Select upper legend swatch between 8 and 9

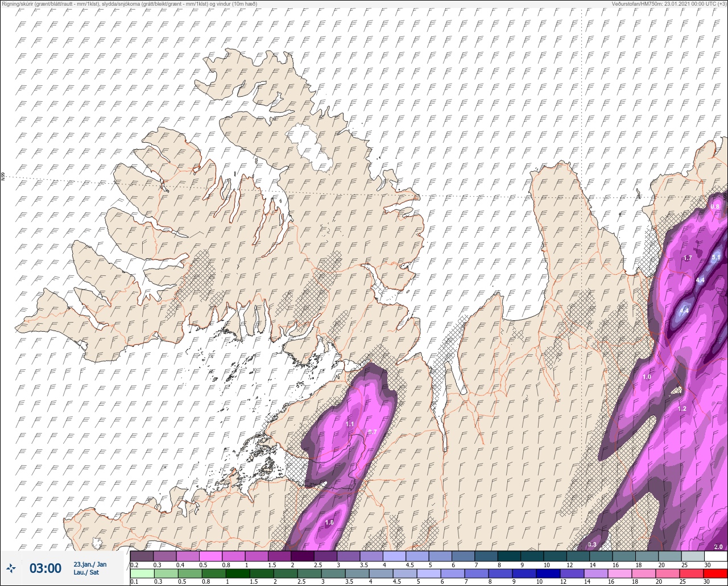(509, 556)
